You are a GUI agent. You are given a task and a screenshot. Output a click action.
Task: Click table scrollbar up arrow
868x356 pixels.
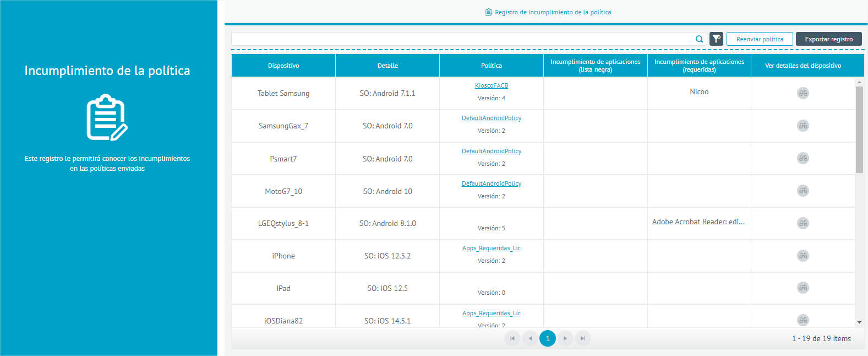pos(859,82)
